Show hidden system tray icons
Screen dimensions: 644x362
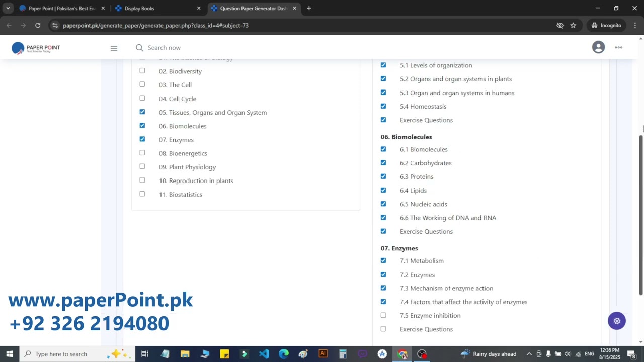529,354
